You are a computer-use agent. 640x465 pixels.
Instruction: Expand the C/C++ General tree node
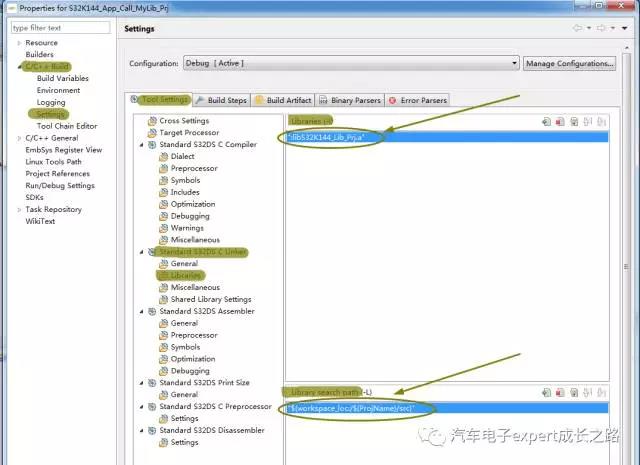(x=19, y=138)
